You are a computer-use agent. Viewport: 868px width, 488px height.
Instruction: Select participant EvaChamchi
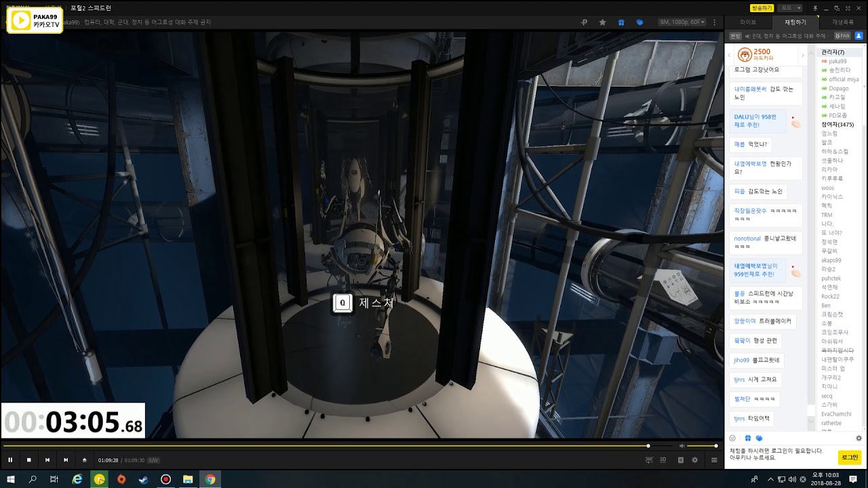pyautogui.click(x=836, y=414)
